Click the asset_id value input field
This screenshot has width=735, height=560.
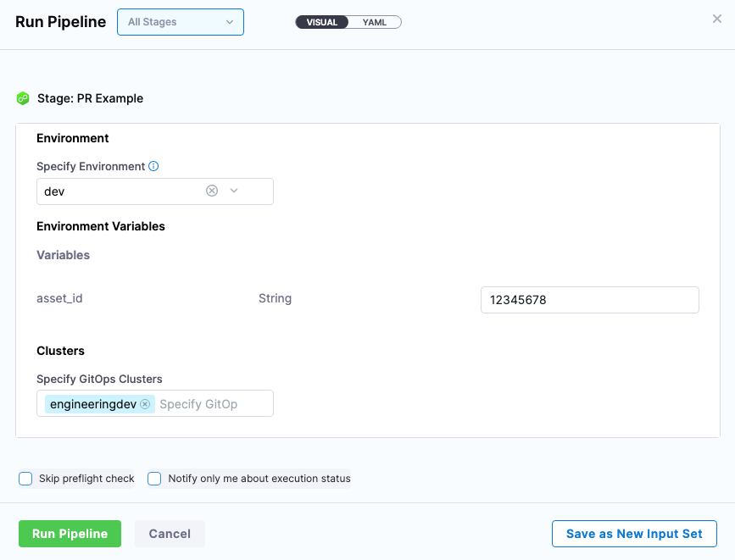coord(589,300)
